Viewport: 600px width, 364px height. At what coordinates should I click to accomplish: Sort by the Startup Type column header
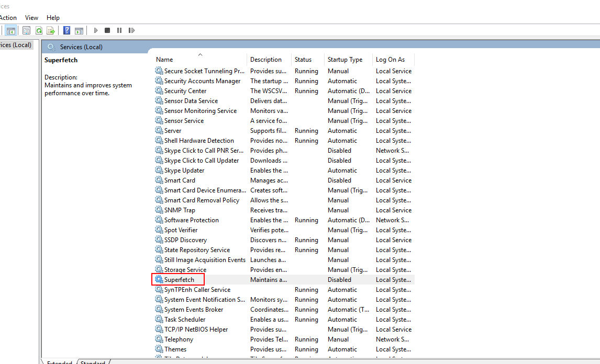345,60
